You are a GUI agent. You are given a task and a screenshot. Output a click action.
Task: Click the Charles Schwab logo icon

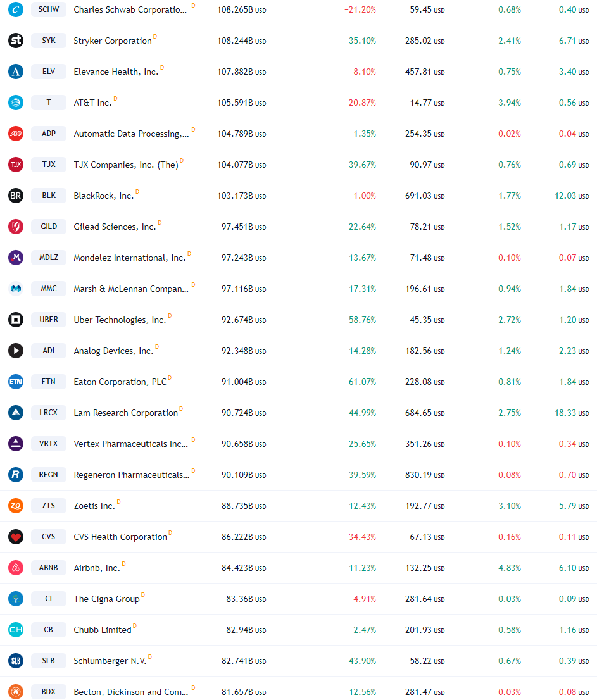tap(16, 9)
